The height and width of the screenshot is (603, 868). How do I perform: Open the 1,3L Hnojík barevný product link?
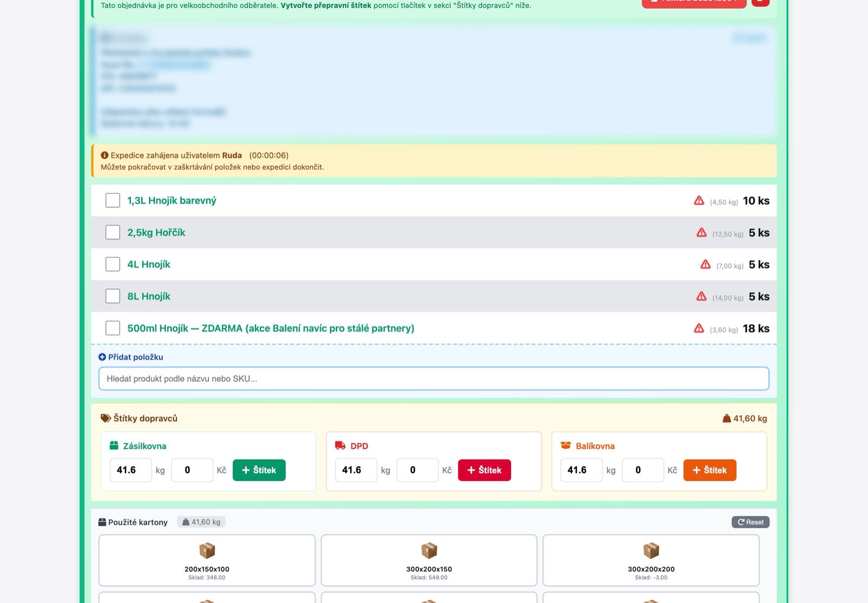click(x=171, y=201)
